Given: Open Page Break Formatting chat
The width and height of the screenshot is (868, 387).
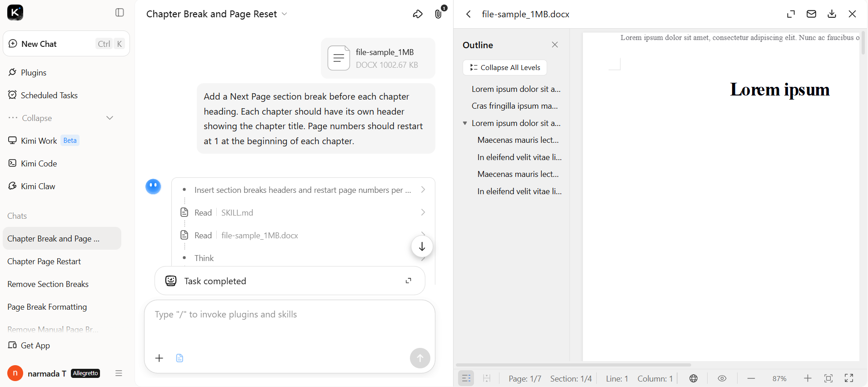Looking at the screenshot, I should [47, 307].
